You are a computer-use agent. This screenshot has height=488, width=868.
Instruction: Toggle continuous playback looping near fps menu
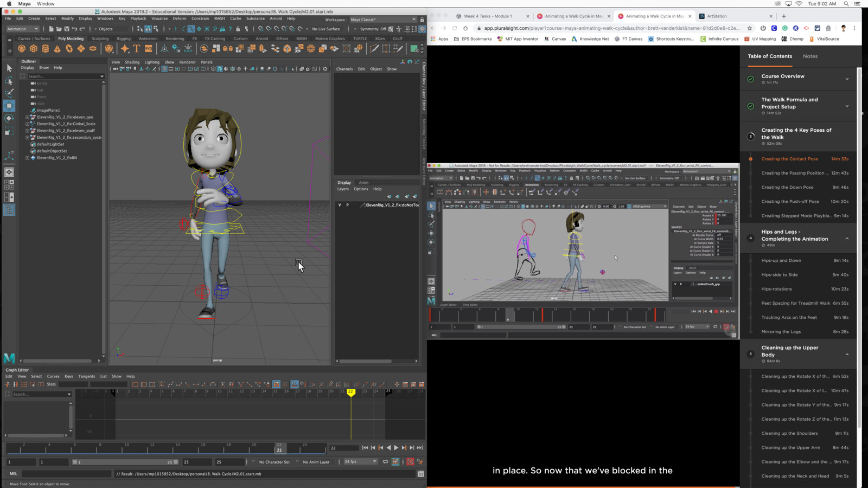point(386,462)
